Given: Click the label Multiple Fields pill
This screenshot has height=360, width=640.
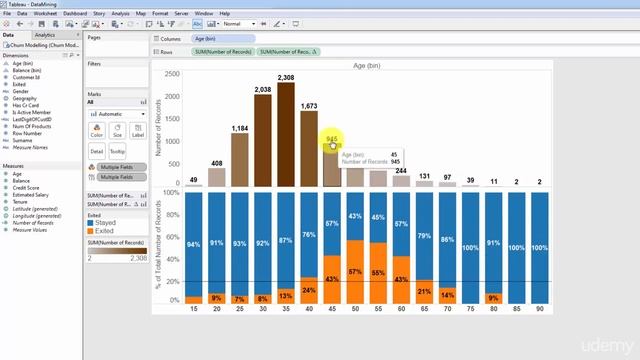Looking at the screenshot, I should coord(122,177).
